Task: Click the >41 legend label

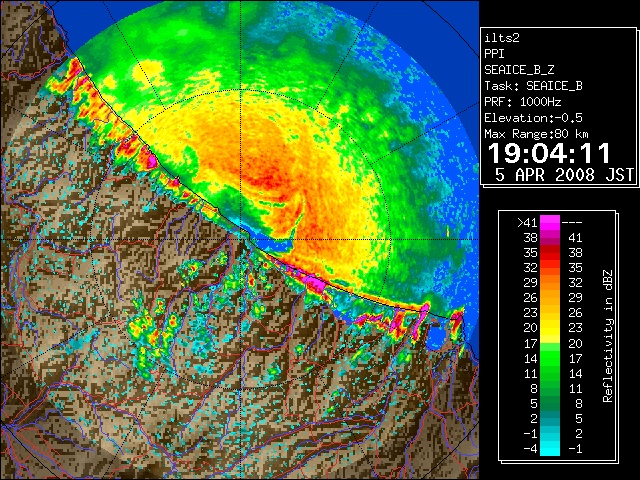Action: tap(527, 223)
